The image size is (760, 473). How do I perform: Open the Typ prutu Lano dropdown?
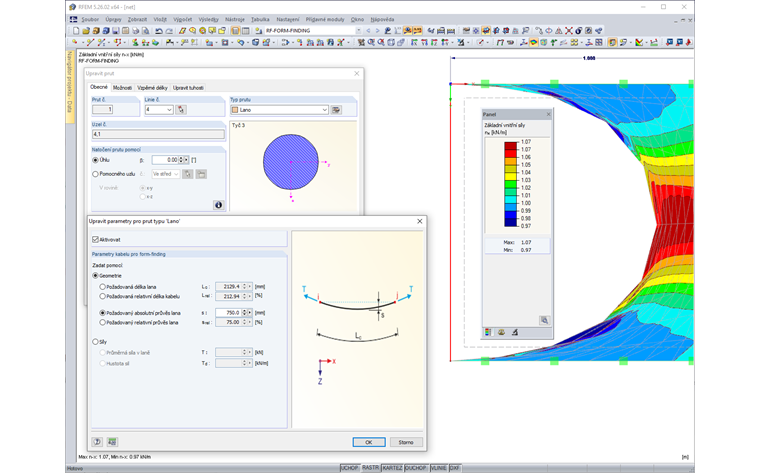[324, 110]
